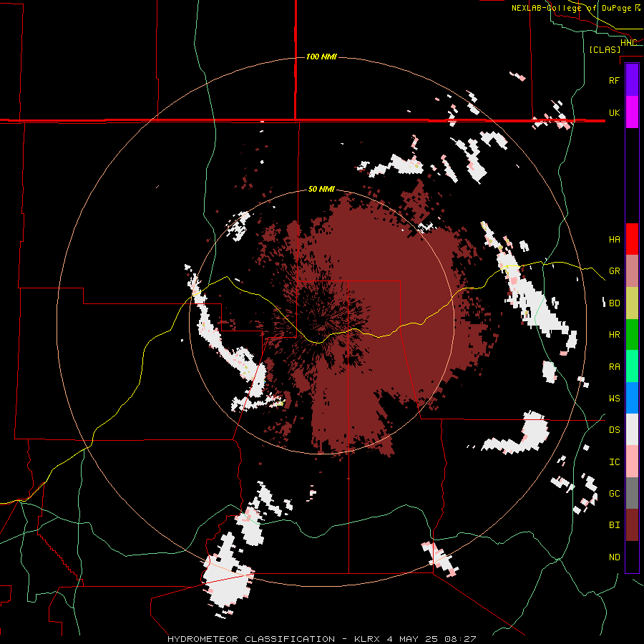Image resolution: width=644 pixels, height=644 pixels.
Task: Click the RA legend label
Action: pos(614,367)
